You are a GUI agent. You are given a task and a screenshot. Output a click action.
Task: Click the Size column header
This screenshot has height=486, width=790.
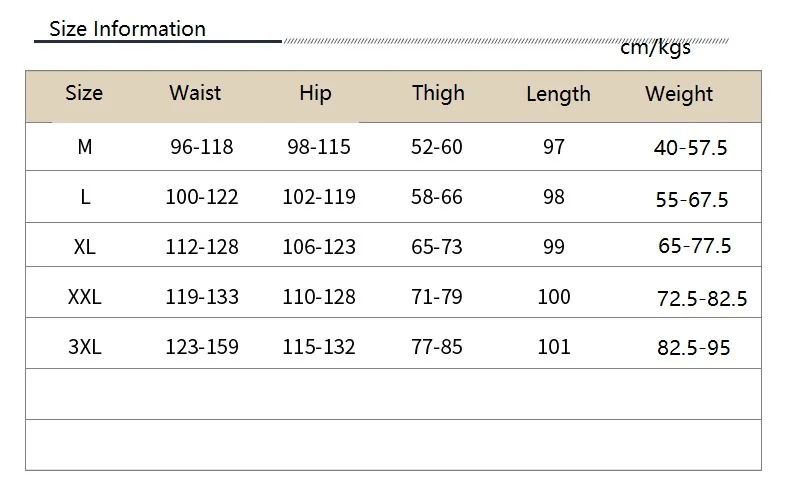[84, 93]
